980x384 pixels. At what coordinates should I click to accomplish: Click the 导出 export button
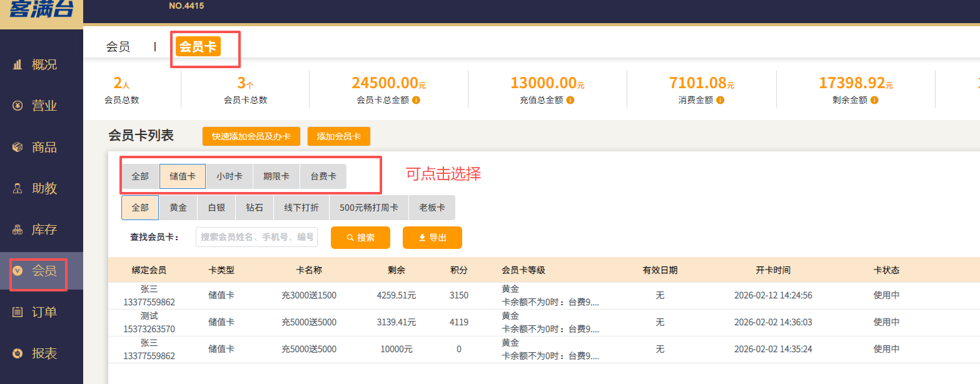432,238
